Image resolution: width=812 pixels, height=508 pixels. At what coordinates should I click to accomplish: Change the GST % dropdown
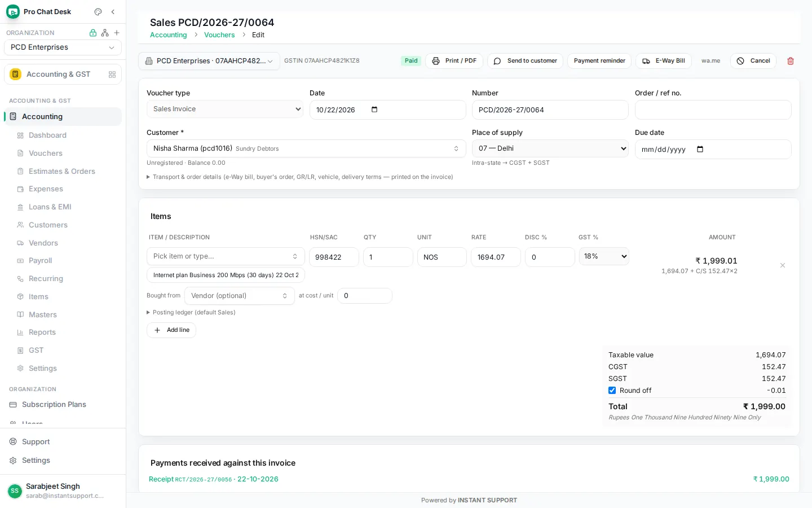604,256
